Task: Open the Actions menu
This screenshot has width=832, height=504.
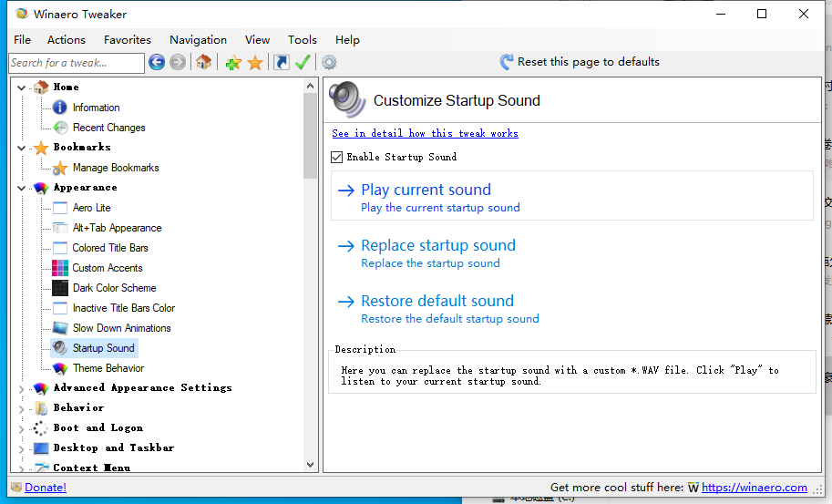Action: (x=67, y=40)
